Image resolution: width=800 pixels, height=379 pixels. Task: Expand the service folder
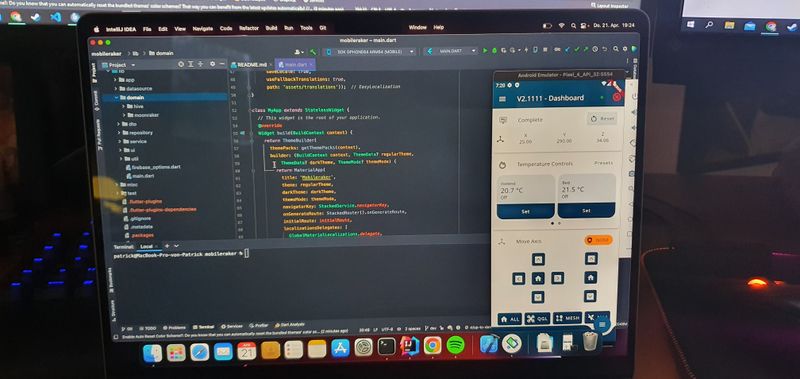pyautogui.click(x=120, y=141)
